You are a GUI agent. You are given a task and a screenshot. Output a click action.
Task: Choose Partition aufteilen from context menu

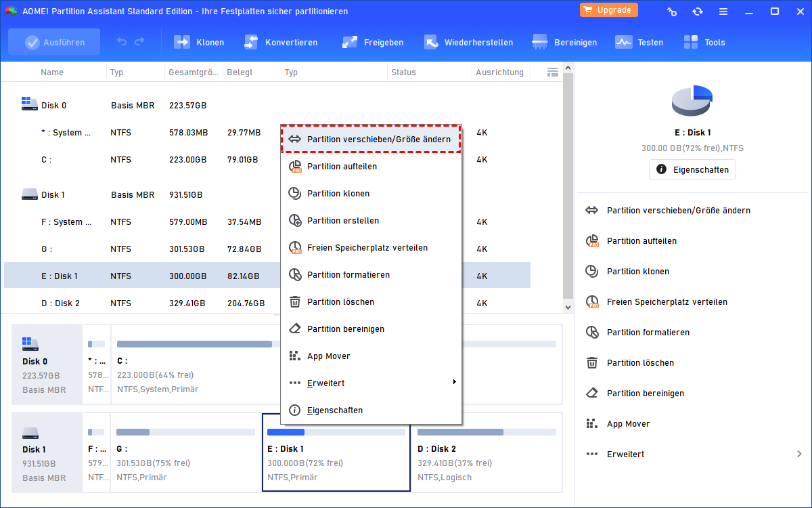(371, 166)
